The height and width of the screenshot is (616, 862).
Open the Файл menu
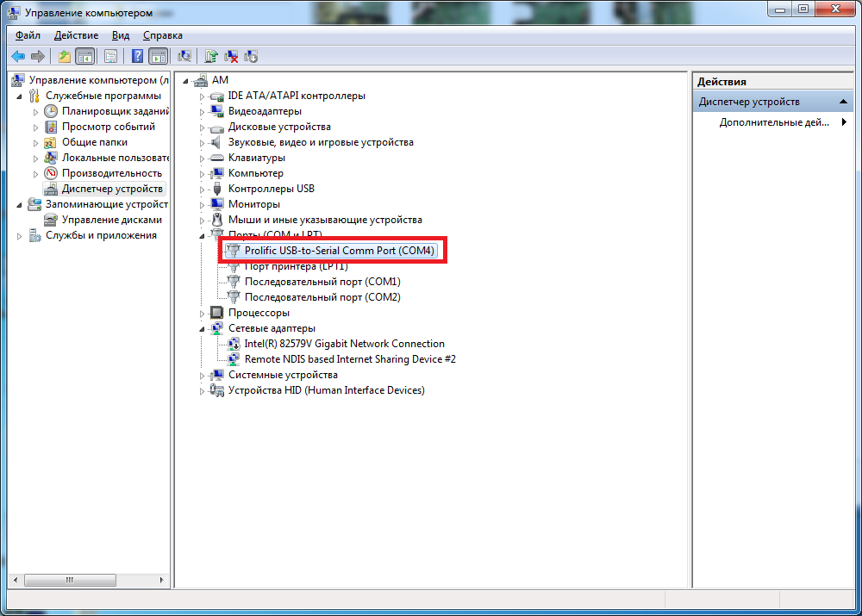[28, 35]
